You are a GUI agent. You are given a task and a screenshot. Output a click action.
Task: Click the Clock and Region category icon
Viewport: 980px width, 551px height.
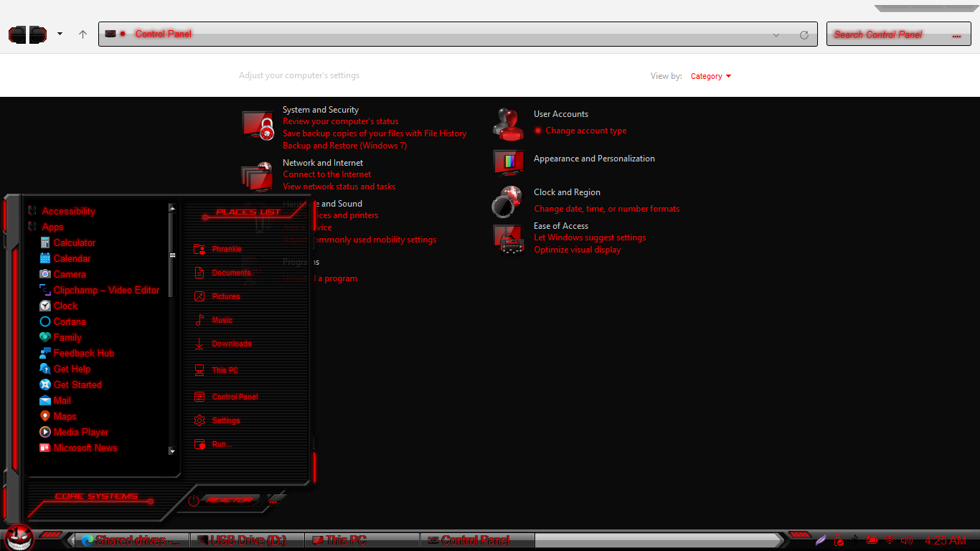(x=508, y=202)
